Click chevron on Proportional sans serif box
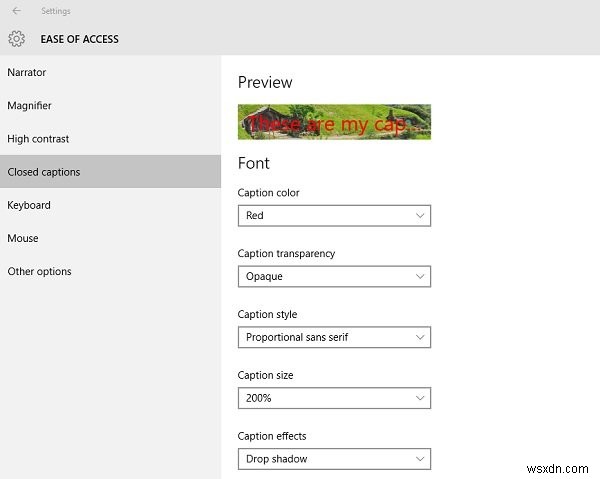 tap(419, 337)
